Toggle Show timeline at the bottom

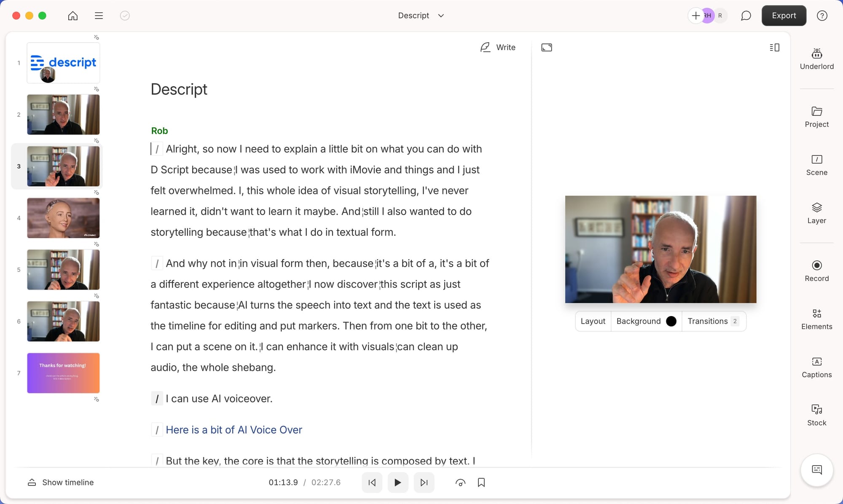click(61, 482)
